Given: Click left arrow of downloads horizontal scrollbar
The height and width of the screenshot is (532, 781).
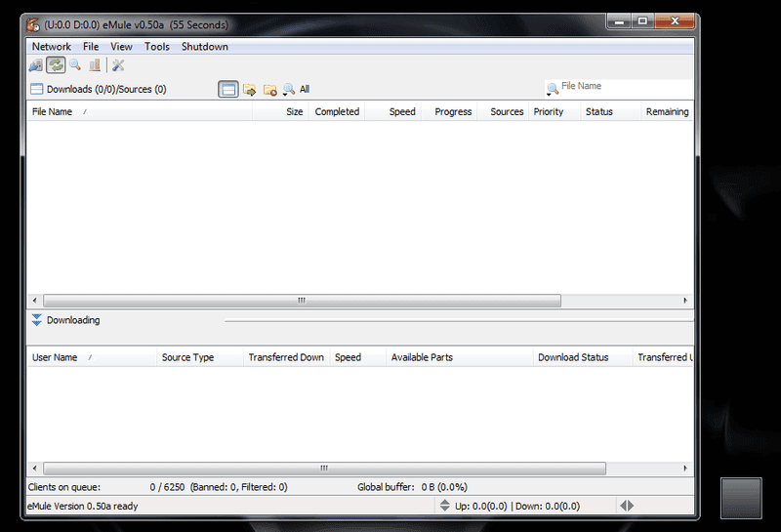Looking at the screenshot, I should pyautogui.click(x=34, y=301).
